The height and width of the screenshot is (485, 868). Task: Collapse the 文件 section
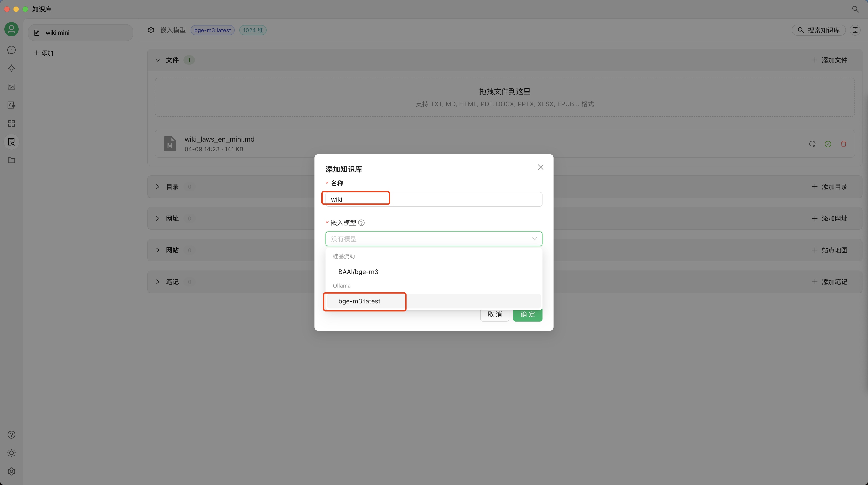pyautogui.click(x=157, y=60)
